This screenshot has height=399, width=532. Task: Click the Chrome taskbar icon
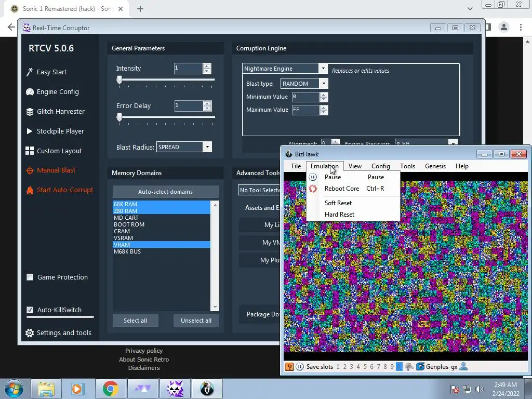click(110, 389)
